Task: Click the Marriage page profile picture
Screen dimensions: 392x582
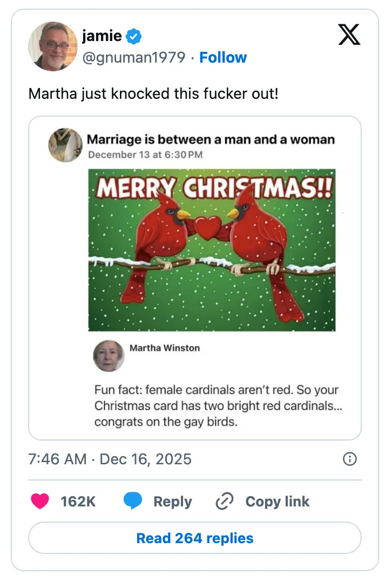Action: click(65, 145)
